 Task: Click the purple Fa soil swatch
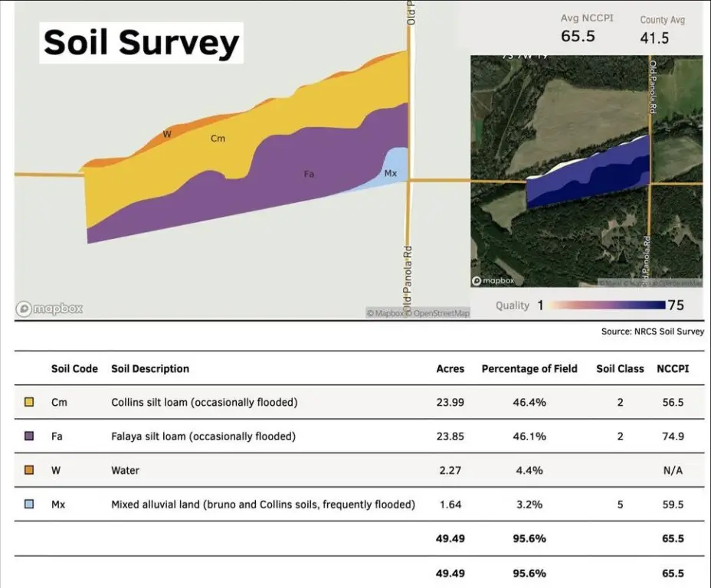tap(29, 436)
